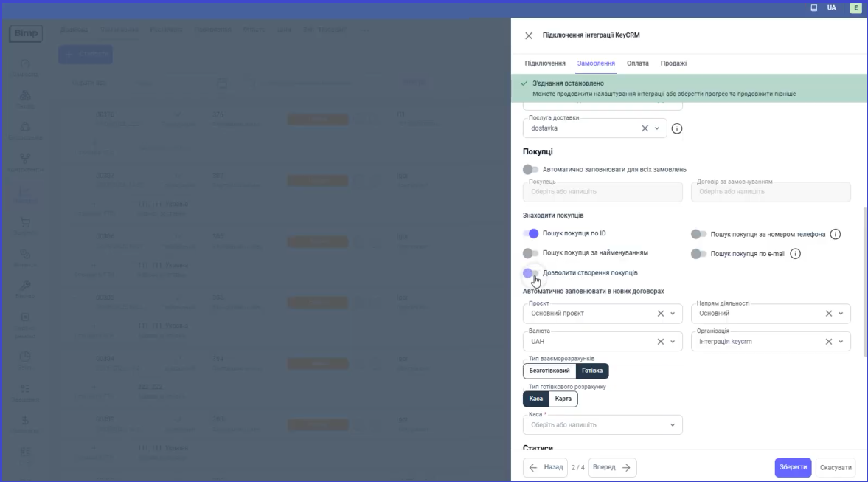
Task: Enable Пошук покупця за найменуванням
Action: [530, 253]
